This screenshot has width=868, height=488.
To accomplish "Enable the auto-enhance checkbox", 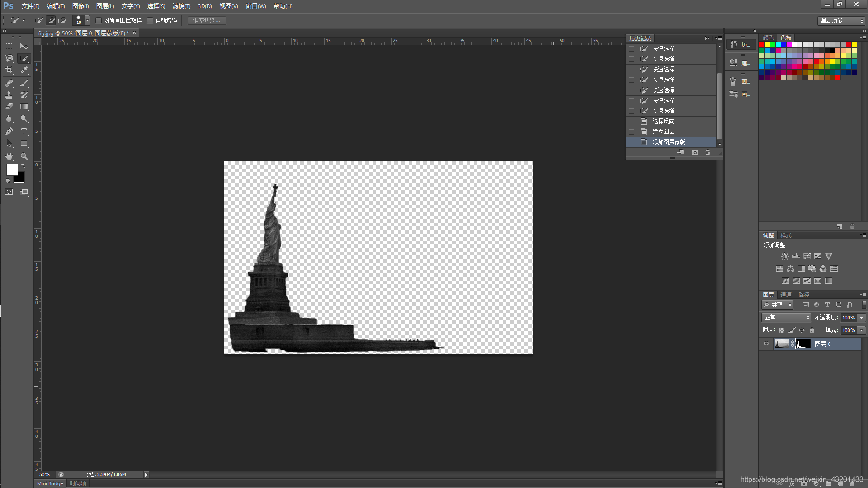I will [151, 20].
